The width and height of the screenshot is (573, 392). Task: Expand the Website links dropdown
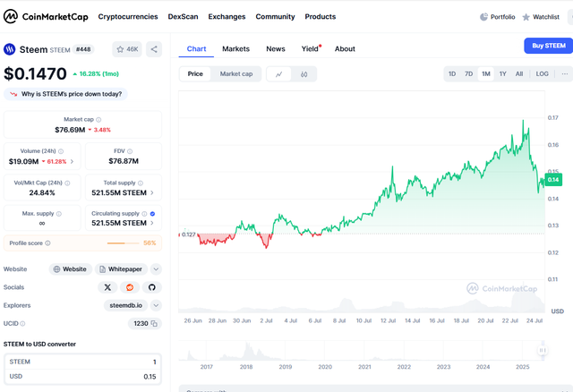[x=156, y=269]
